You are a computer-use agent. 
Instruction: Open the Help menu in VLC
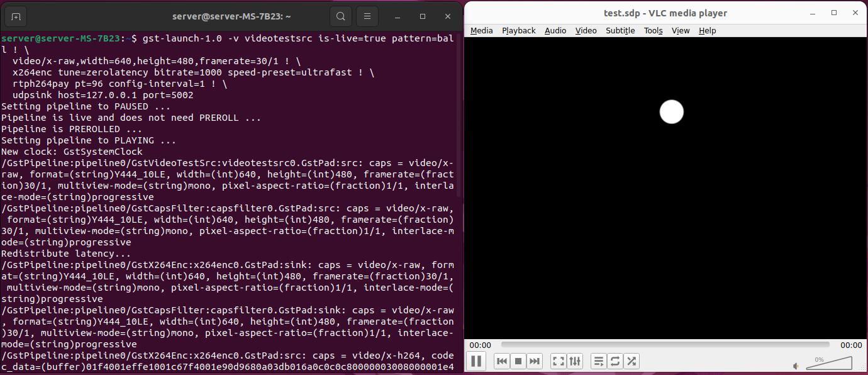[x=708, y=30]
